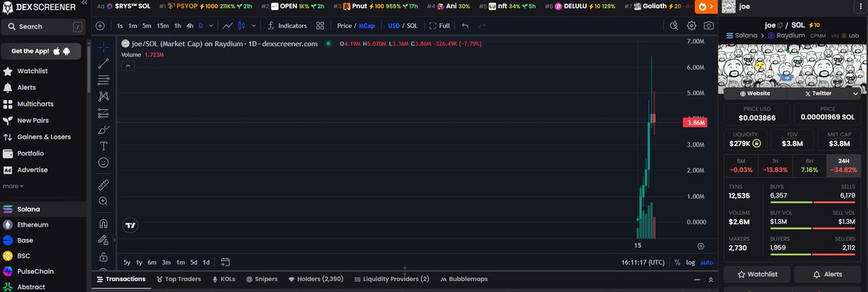This screenshot has height=292, width=868.
Task: Select the trend line drawing tool
Action: coord(103,64)
